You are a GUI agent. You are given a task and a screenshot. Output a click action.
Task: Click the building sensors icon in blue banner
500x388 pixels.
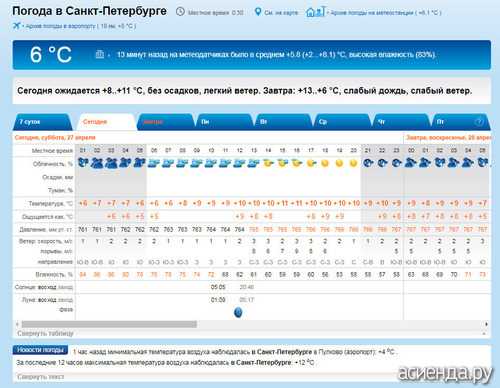(100, 54)
